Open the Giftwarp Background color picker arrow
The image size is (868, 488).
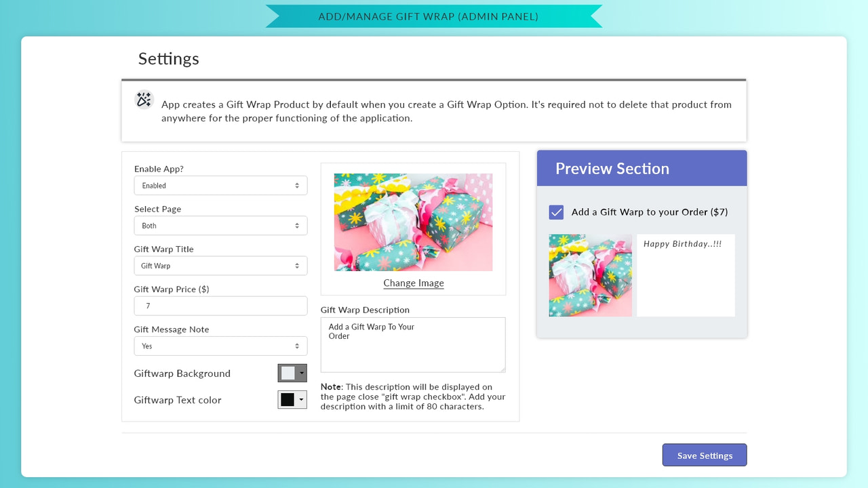tap(302, 373)
